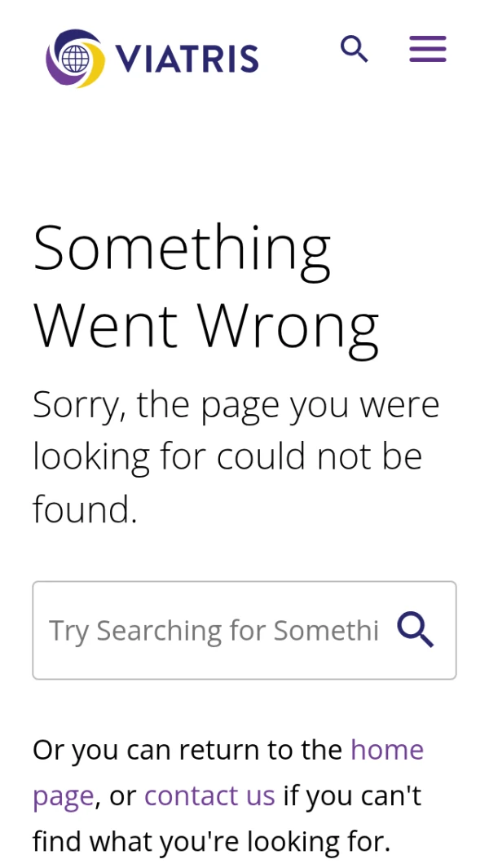Screen dimensions: 489x868
Task: Focus the Try Searching for Something field
Action: coord(214,630)
